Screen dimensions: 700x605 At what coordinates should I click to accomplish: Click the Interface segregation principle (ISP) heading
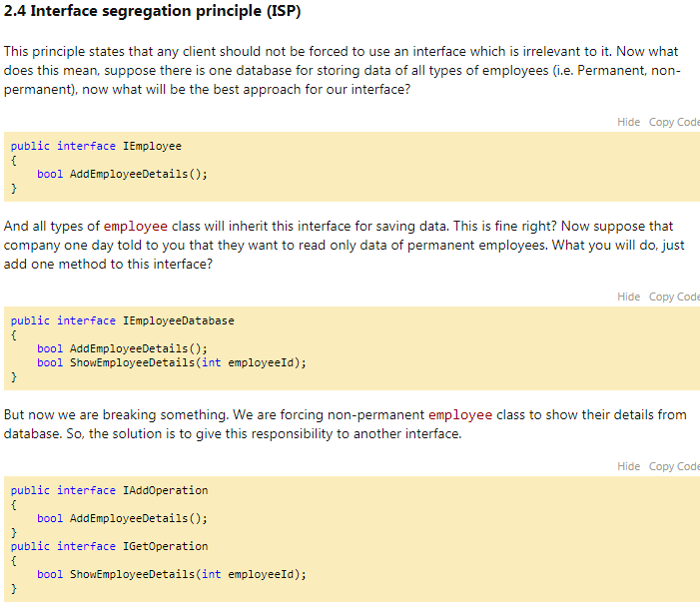coord(152,12)
